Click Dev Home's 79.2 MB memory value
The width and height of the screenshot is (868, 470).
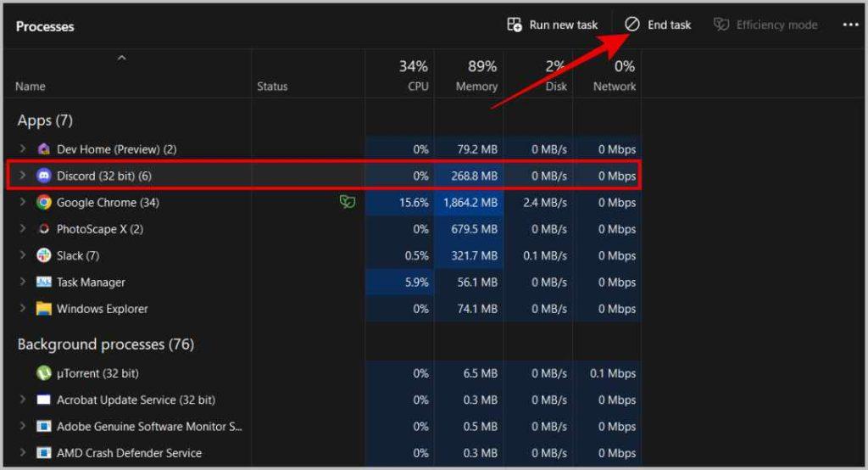click(x=477, y=149)
